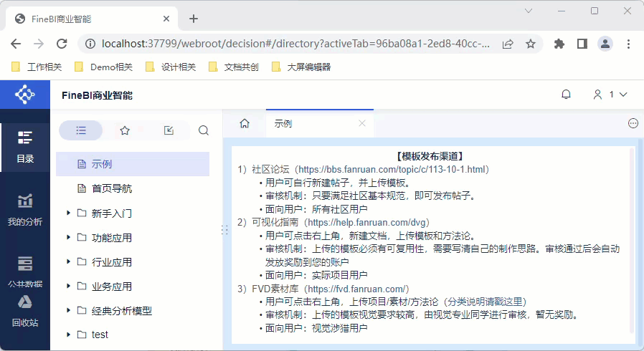Open the 公共数据 sidebar section
The height and width of the screenshot is (351, 644).
pyautogui.click(x=24, y=271)
